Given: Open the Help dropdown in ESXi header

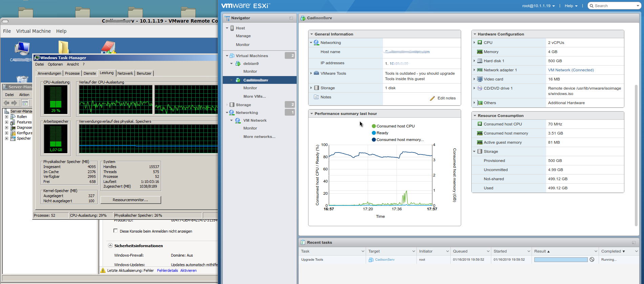Looking at the screenshot, I should (571, 6).
